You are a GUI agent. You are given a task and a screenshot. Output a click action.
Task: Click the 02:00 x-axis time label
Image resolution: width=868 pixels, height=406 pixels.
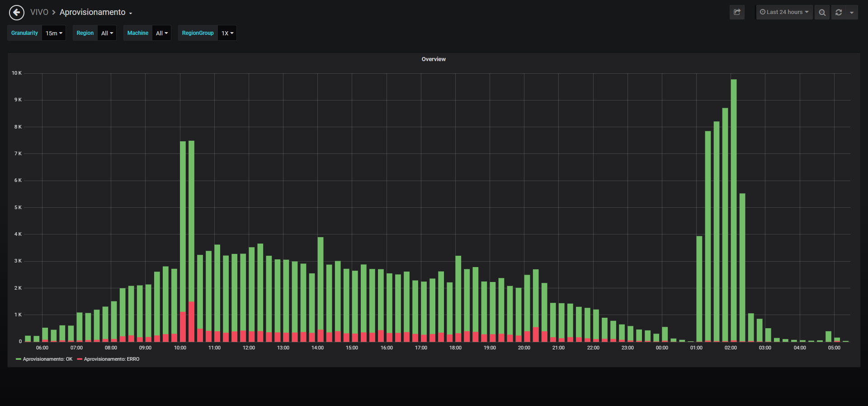(x=731, y=348)
